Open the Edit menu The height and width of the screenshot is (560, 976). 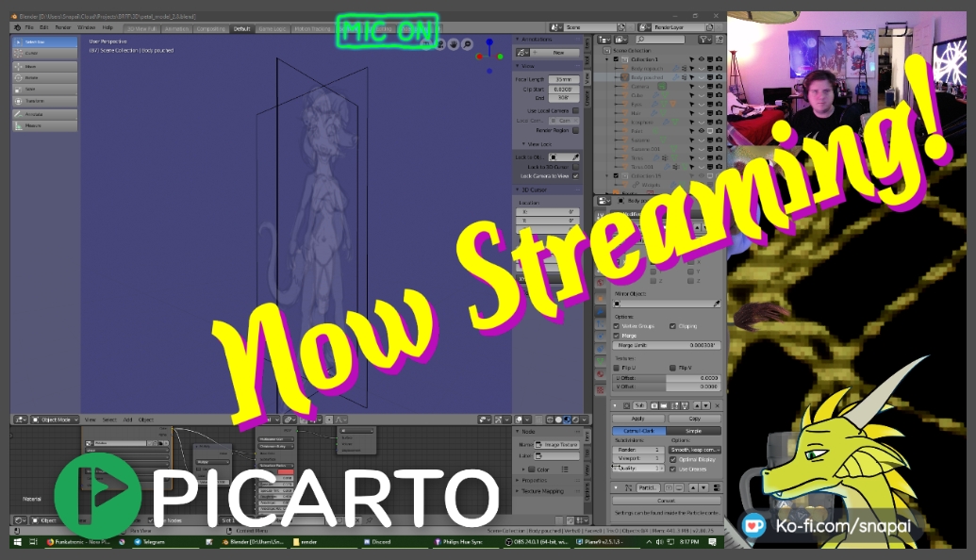point(44,27)
